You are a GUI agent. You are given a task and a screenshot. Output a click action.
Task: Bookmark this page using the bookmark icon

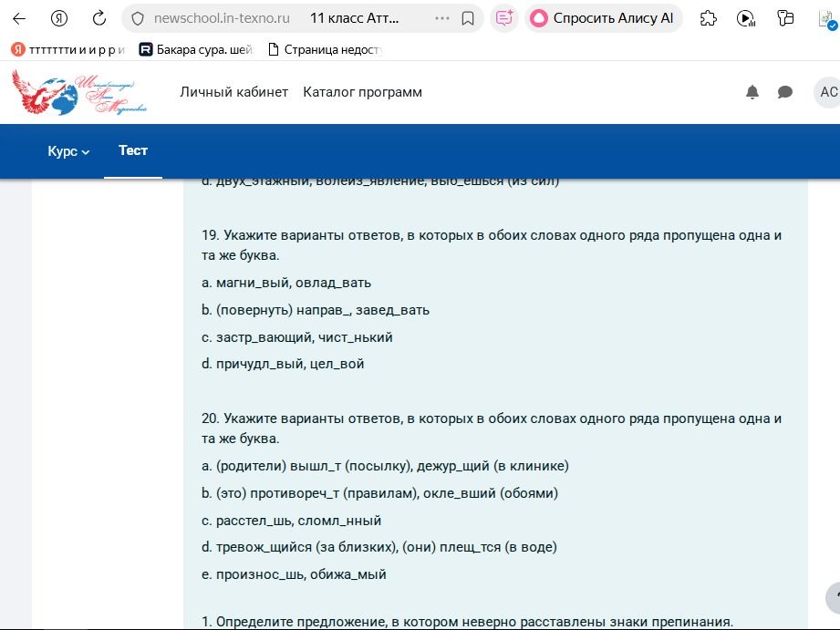(468, 19)
